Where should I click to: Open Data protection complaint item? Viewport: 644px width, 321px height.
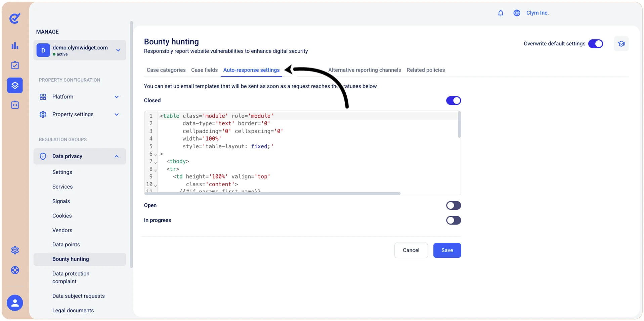point(71,278)
